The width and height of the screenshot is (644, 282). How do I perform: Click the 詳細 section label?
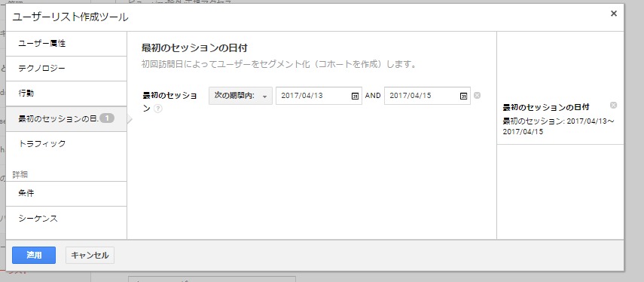(x=20, y=175)
